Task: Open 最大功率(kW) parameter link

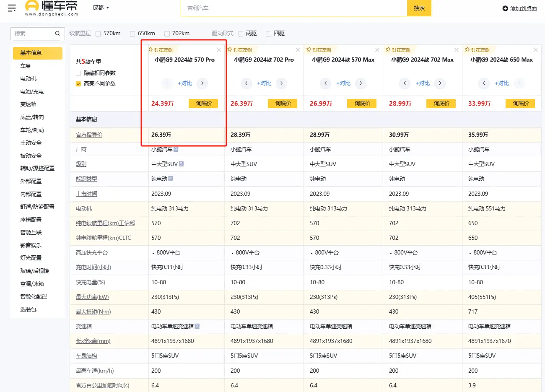Action: 92,297
